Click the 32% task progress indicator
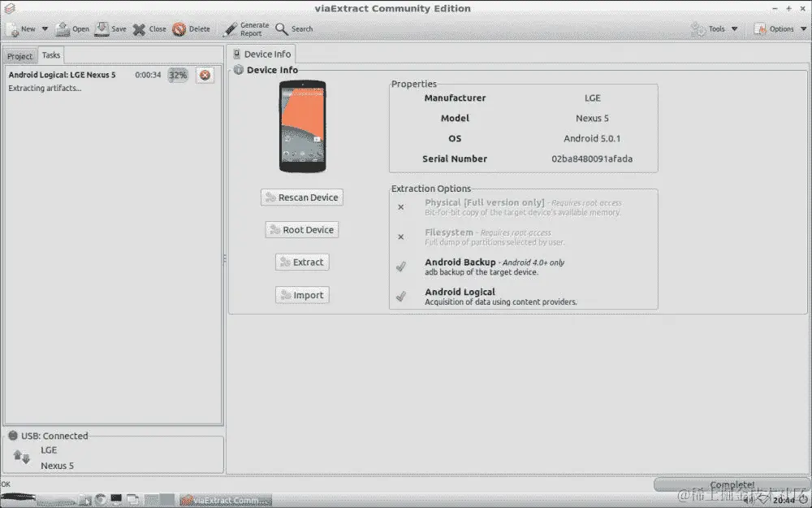This screenshot has height=508, width=812. click(178, 75)
